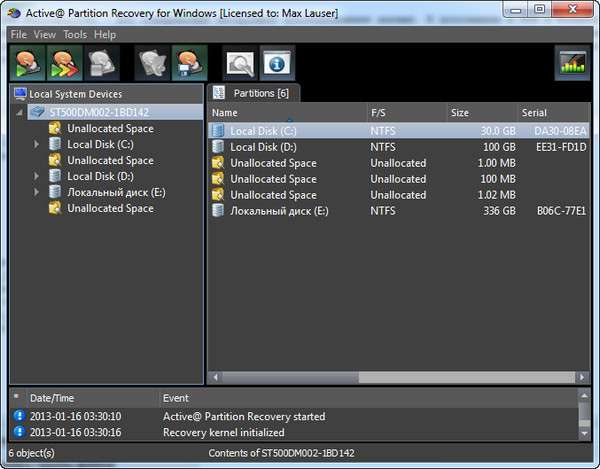
Task: Sort partitions by the Size column header
Action: (482, 112)
